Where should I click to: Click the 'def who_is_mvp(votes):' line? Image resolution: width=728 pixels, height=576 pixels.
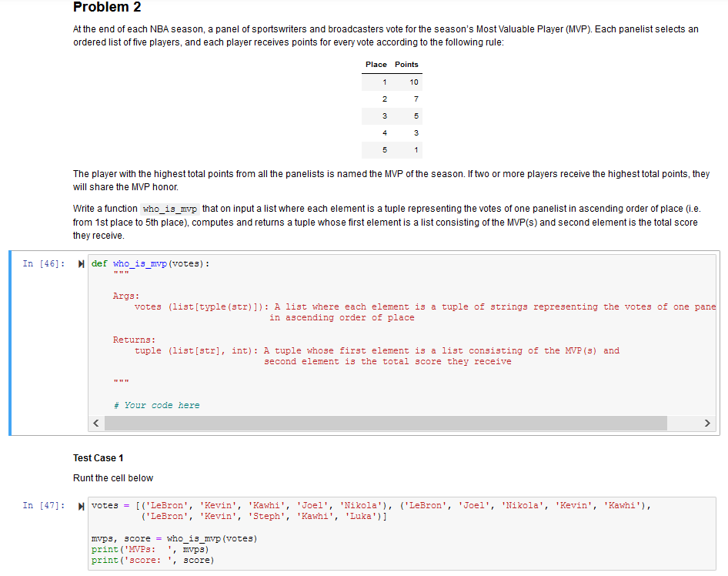150,264
